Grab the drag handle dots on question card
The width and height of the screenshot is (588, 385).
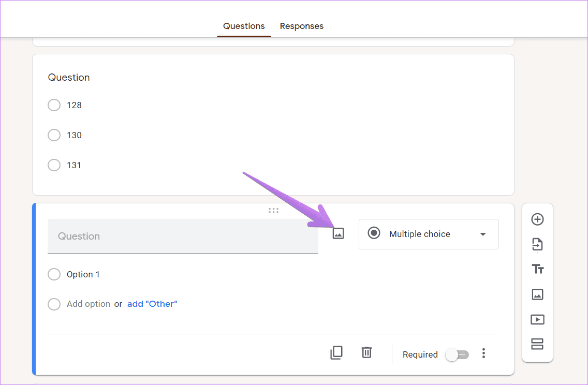pos(273,211)
